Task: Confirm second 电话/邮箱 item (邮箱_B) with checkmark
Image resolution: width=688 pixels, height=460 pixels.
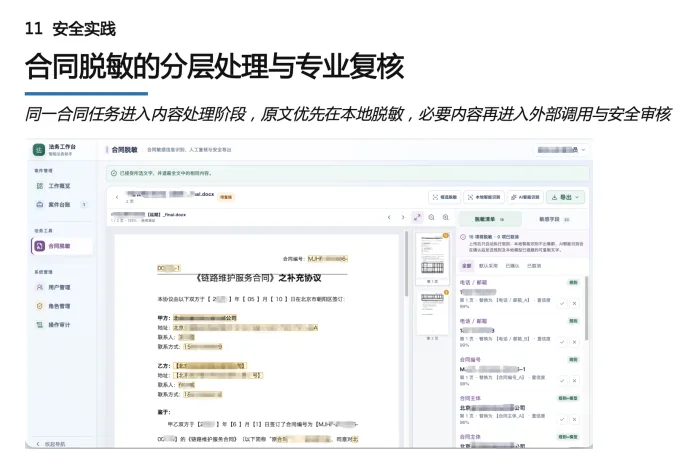Action: [x=562, y=342]
